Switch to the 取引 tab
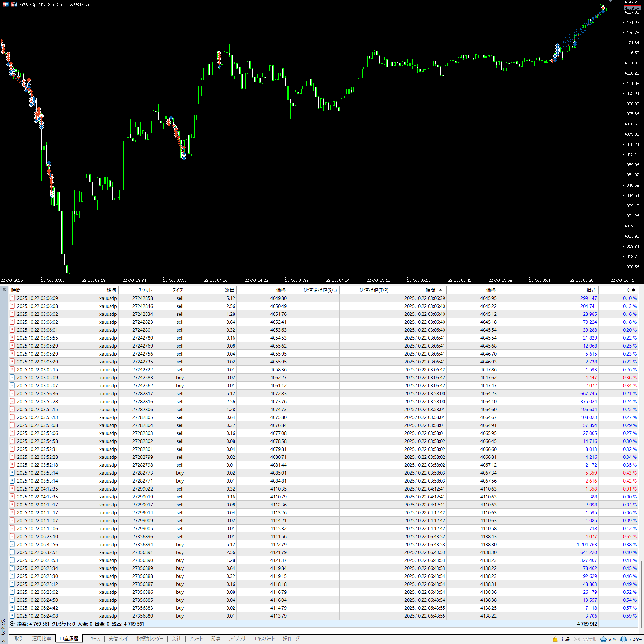Screen dimensions: 644x644 point(19,638)
